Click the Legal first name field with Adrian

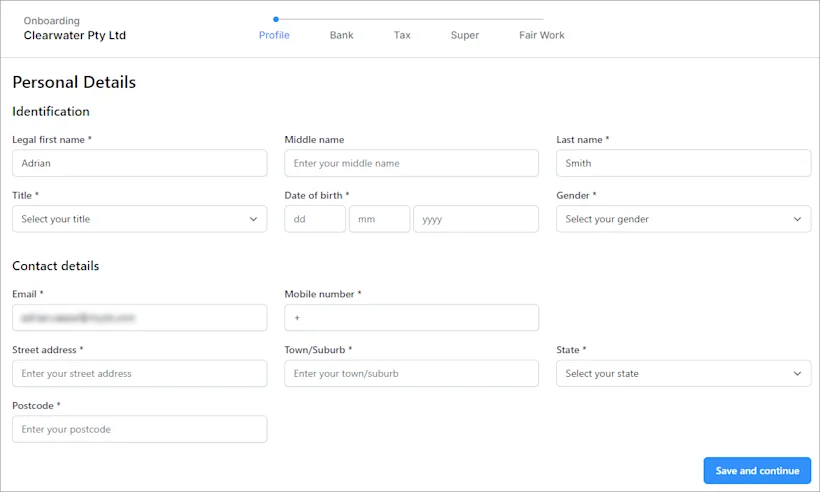point(140,163)
